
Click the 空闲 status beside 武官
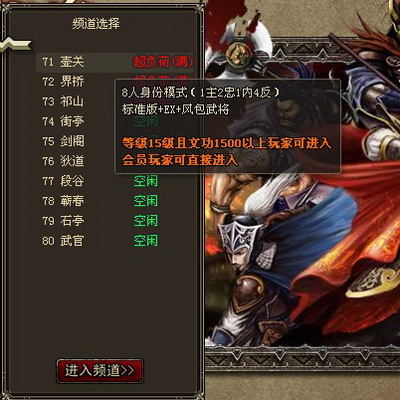pyautogui.click(x=146, y=241)
